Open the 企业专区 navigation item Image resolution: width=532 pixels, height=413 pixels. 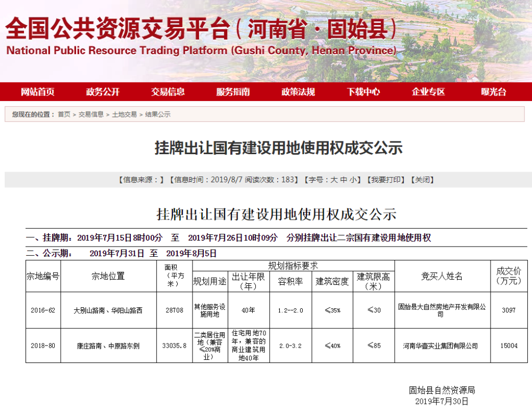tap(428, 92)
